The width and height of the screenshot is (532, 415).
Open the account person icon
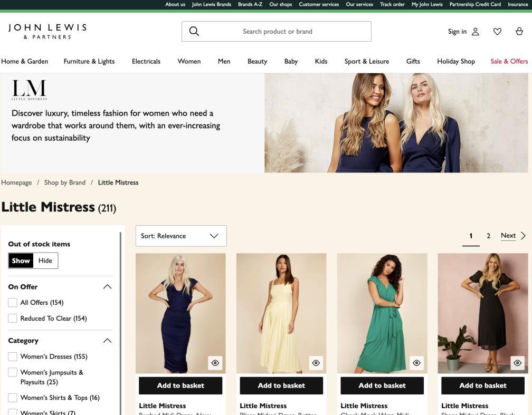point(476,32)
